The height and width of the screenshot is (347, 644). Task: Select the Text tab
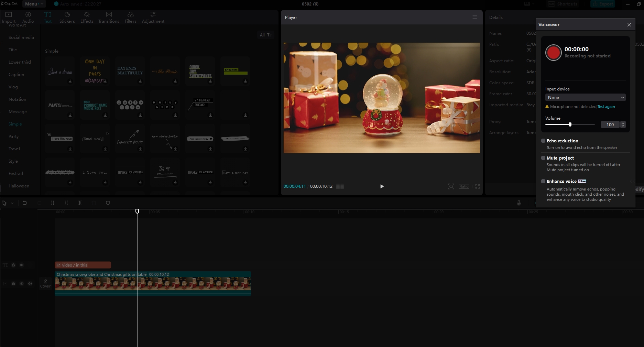(48, 17)
